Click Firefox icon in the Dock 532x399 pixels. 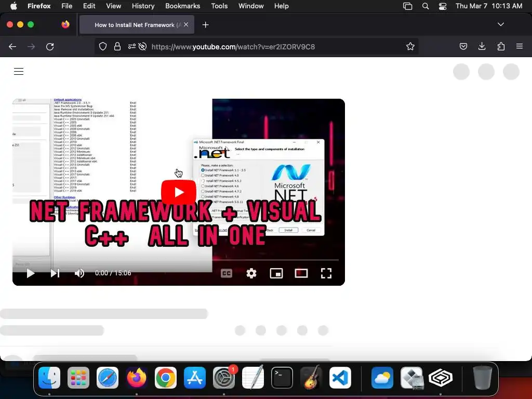coord(137,378)
